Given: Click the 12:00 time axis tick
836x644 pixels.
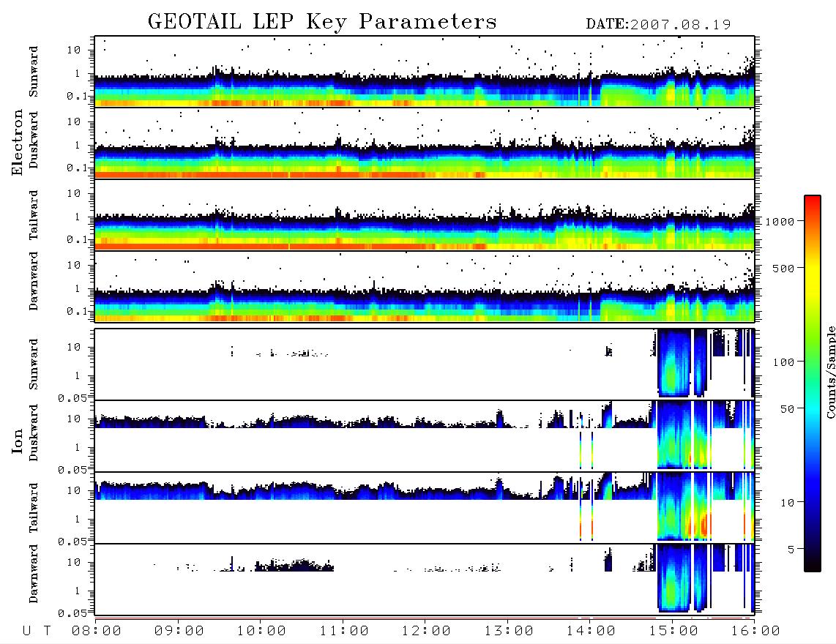Looking at the screenshot, I should tap(426, 631).
